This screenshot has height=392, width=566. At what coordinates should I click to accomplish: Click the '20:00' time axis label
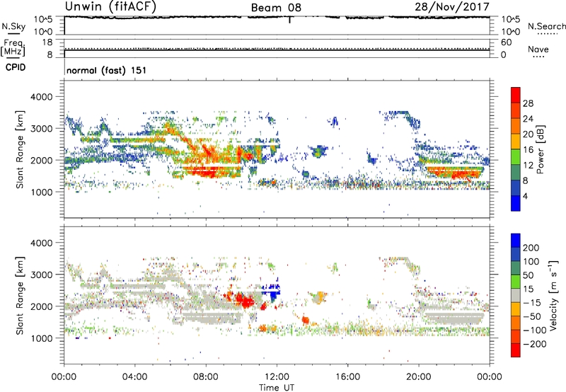click(418, 377)
